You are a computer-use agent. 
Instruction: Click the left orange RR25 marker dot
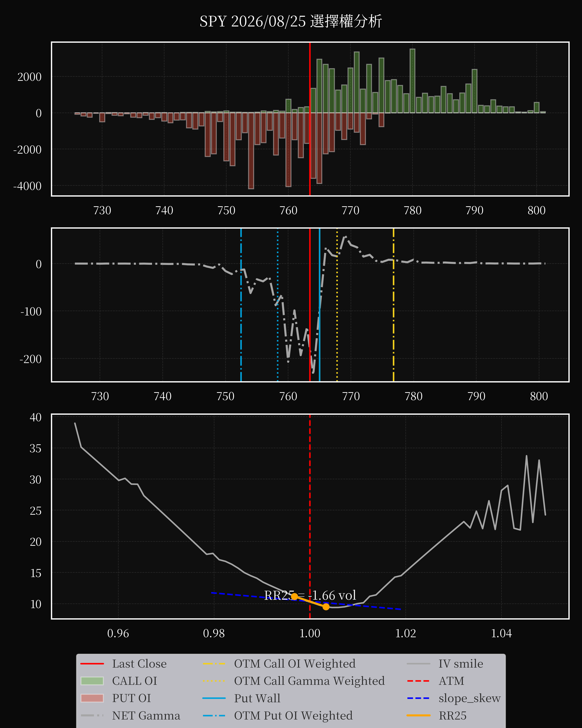coord(295,597)
